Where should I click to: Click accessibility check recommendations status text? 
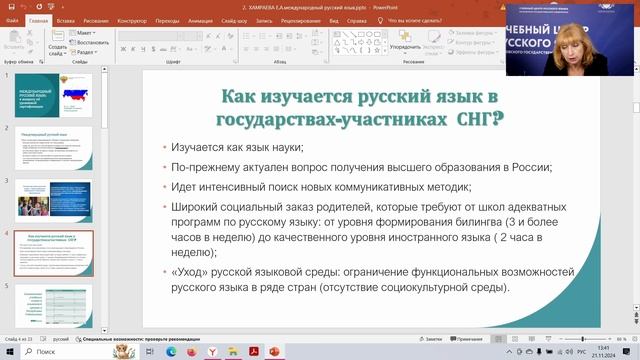coord(138,339)
